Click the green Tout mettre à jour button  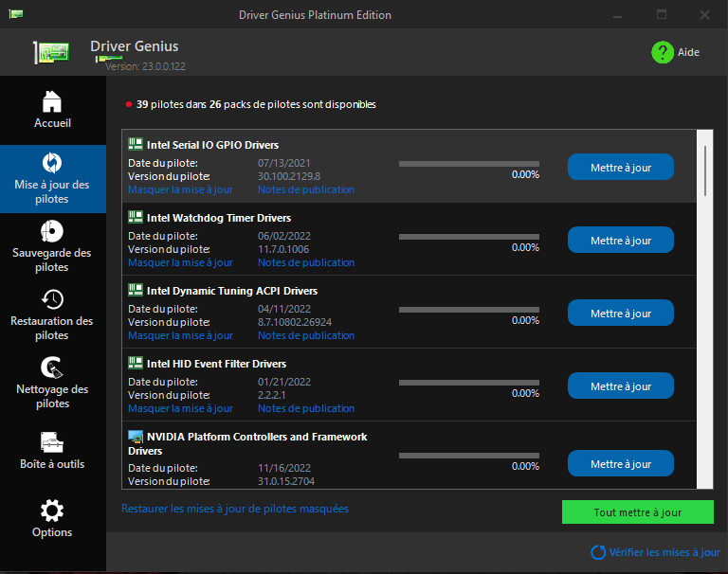(637, 512)
